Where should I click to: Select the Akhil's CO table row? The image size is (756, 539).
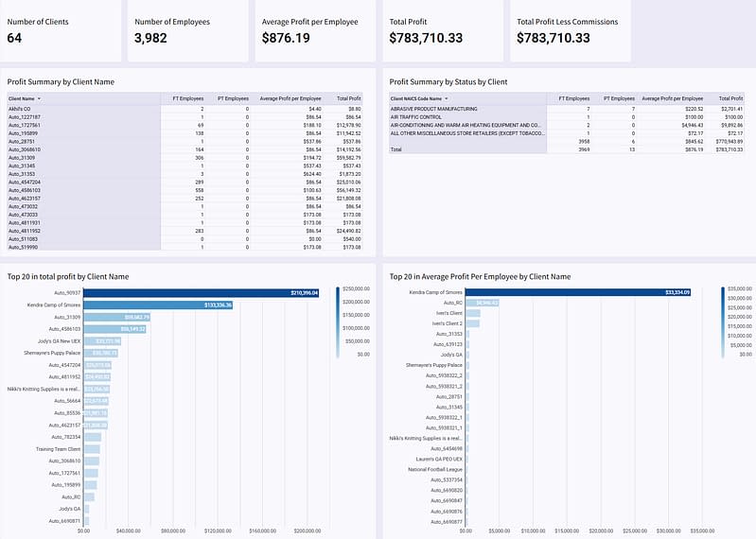pos(95,109)
